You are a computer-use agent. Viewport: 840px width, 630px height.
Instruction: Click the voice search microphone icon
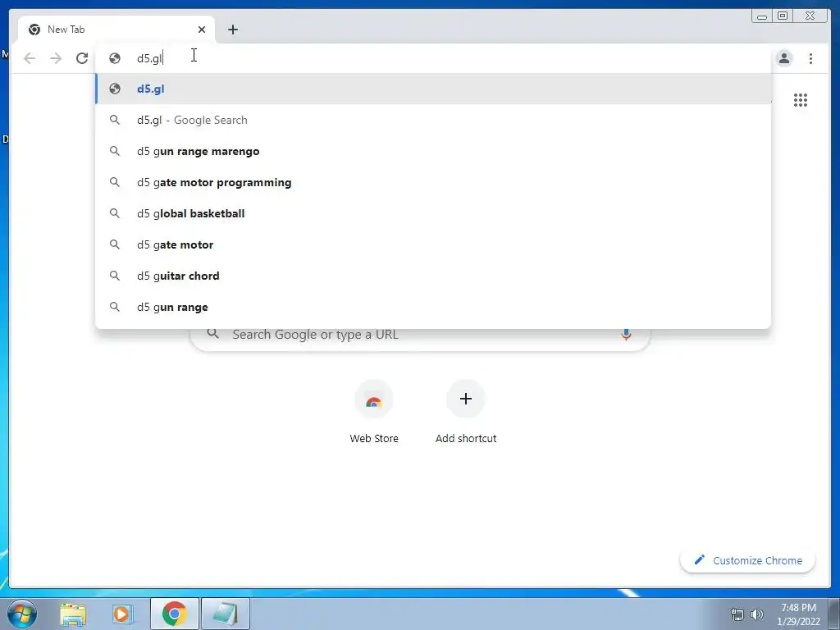coord(625,335)
